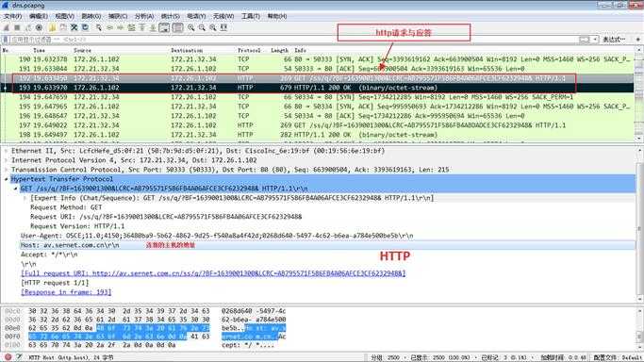
Task: Sort by the Destination column header
Action: pyautogui.click(x=187, y=50)
